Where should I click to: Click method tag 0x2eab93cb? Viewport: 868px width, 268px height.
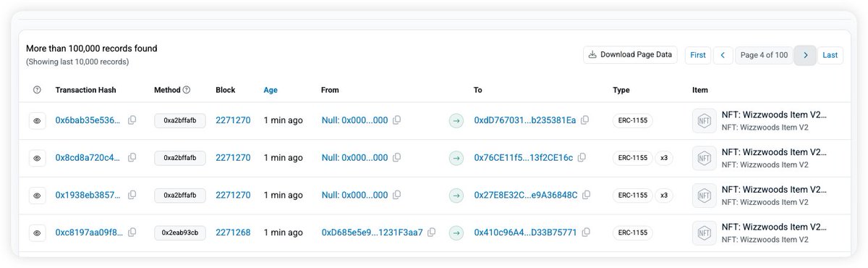pyautogui.click(x=180, y=233)
